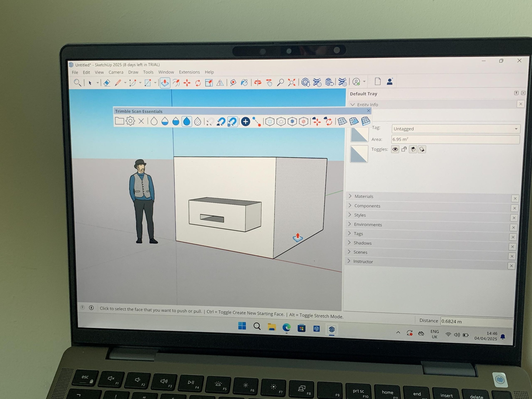
Task: Click the Distance measurement input field
Action: [x=476, y=321]
